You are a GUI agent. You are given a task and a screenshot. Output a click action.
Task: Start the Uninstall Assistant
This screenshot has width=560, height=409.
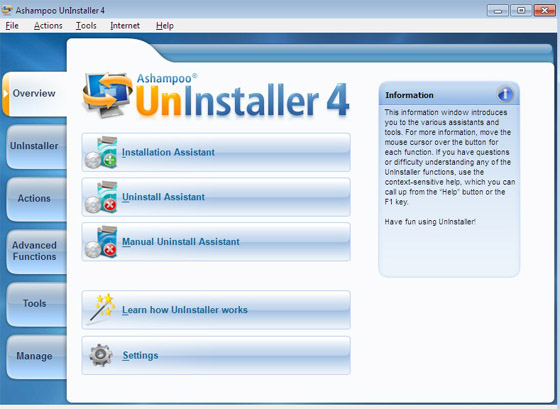pyautogui.click(x=216, y=197)
